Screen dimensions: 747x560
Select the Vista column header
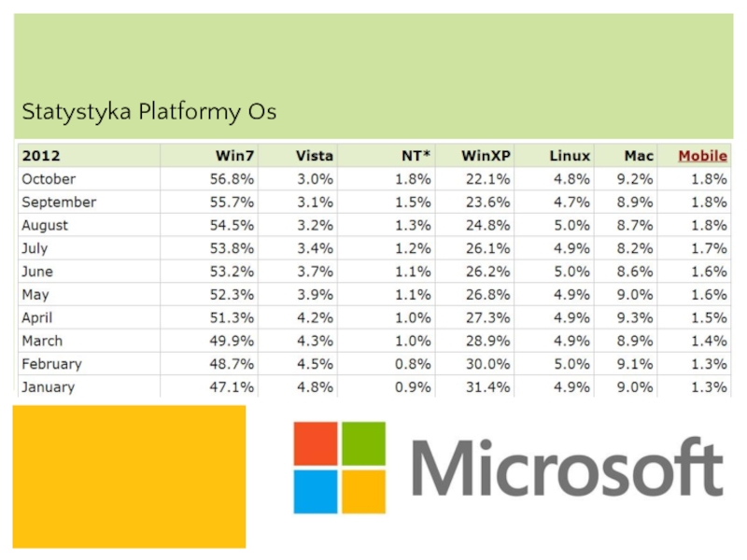pyautogui.click(x=314, y=155)
